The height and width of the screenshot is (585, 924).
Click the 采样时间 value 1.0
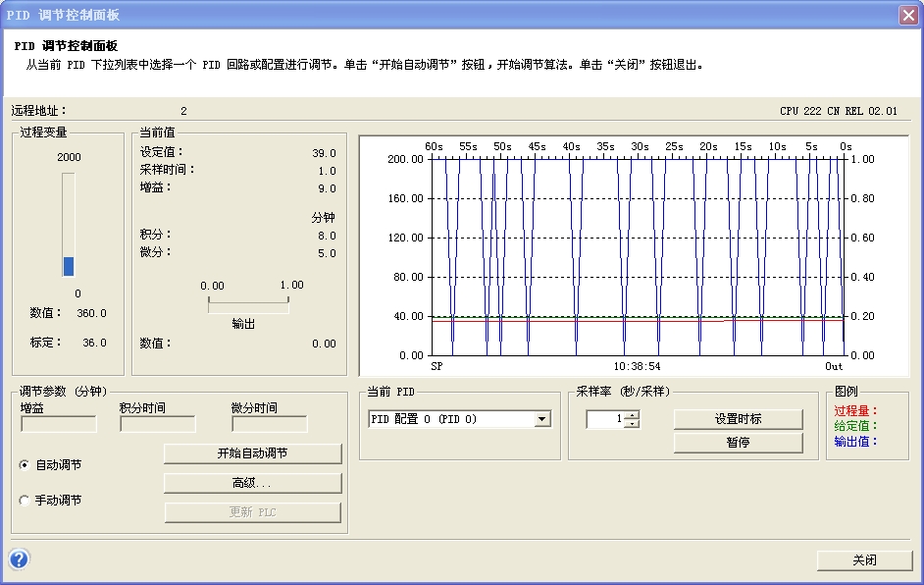pos(327,171)
